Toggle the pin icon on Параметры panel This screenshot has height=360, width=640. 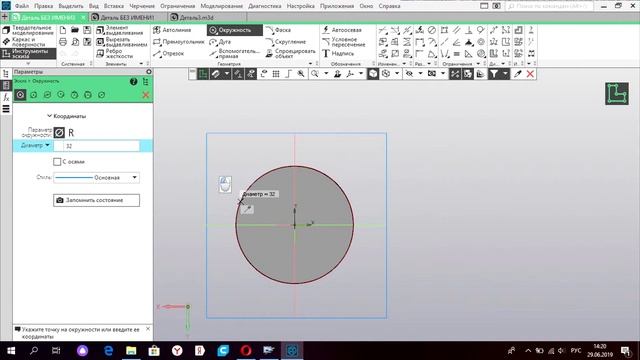point(149,72)
